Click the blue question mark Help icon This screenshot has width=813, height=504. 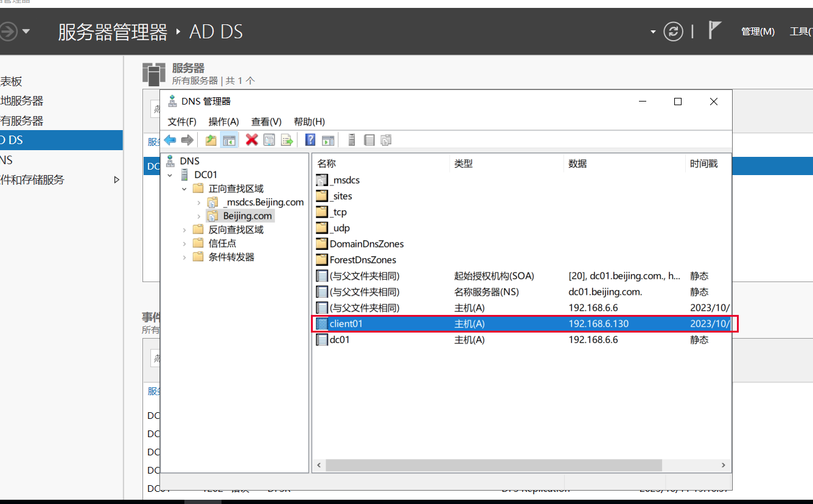click(x=310, y=140)
